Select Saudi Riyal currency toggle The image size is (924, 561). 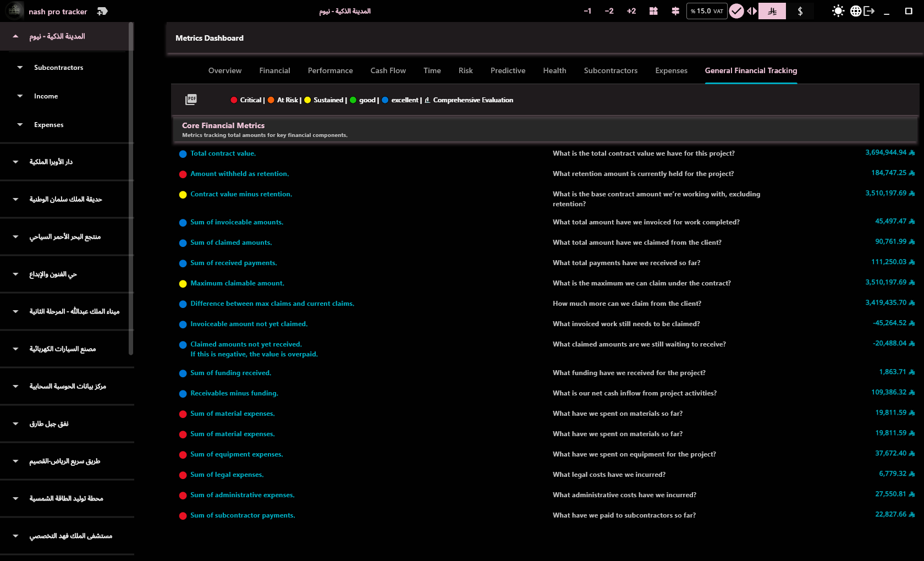tap(772, 11)
